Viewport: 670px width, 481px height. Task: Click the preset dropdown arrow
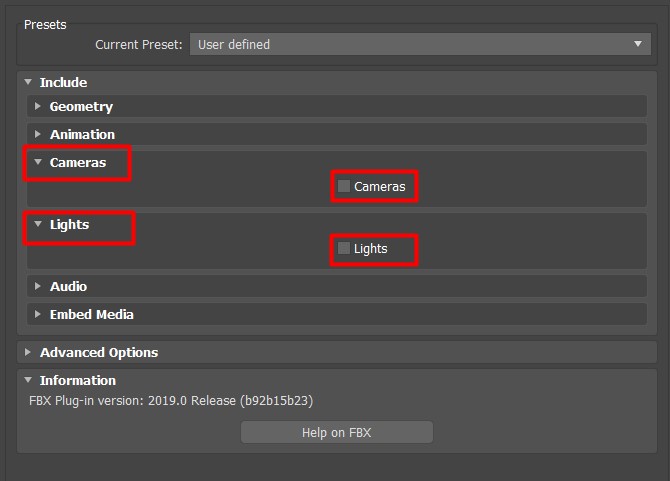(638, 44)
